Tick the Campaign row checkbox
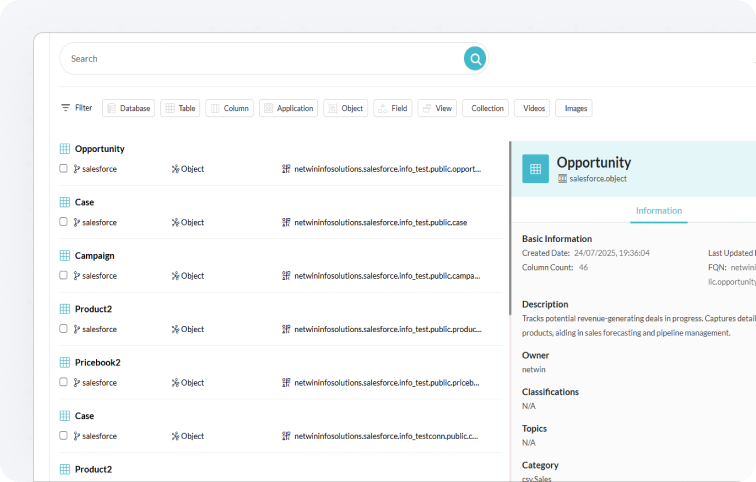756x482 pixels. coord(63,276)
